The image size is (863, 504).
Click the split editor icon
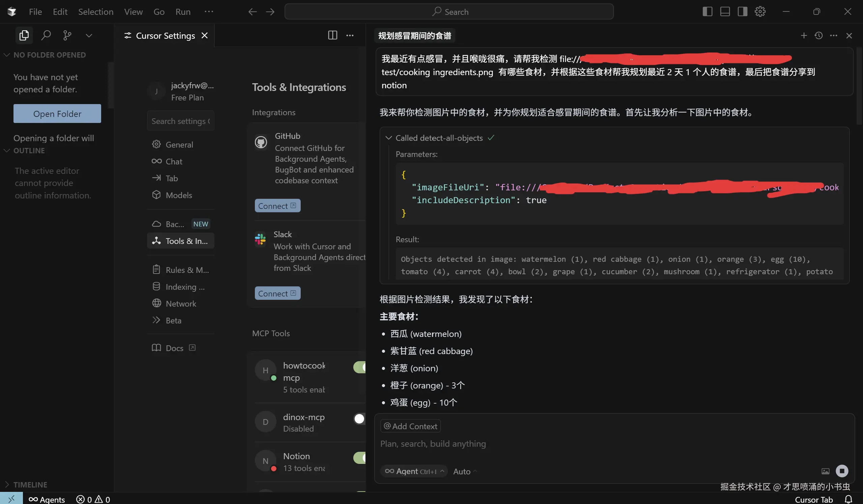(332, 36)
